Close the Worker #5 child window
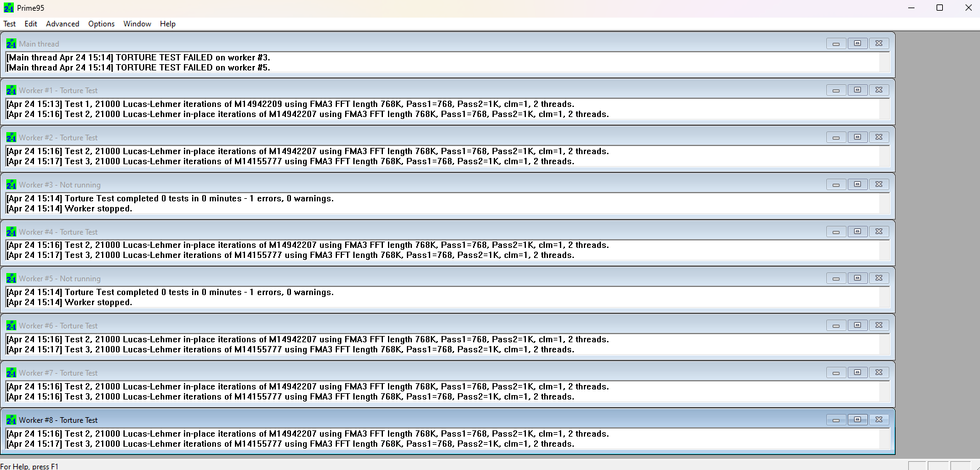This screenshot has height=470, width=980. coord(879,278)
